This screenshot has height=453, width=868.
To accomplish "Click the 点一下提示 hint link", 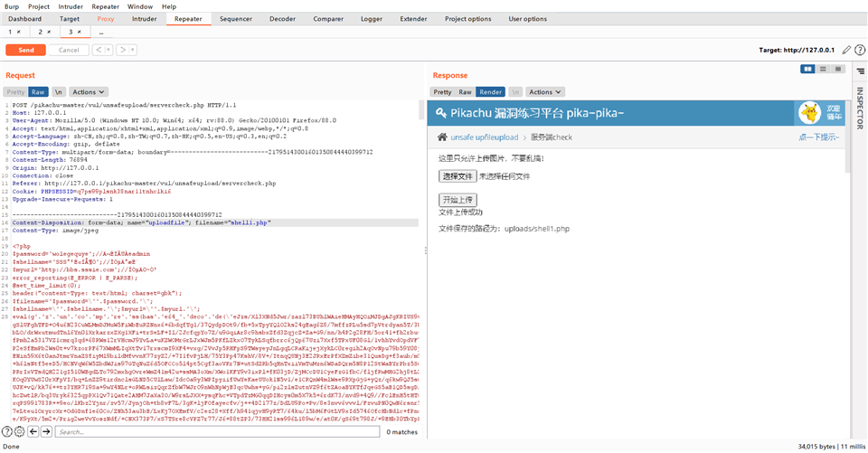I will [819, 137].
